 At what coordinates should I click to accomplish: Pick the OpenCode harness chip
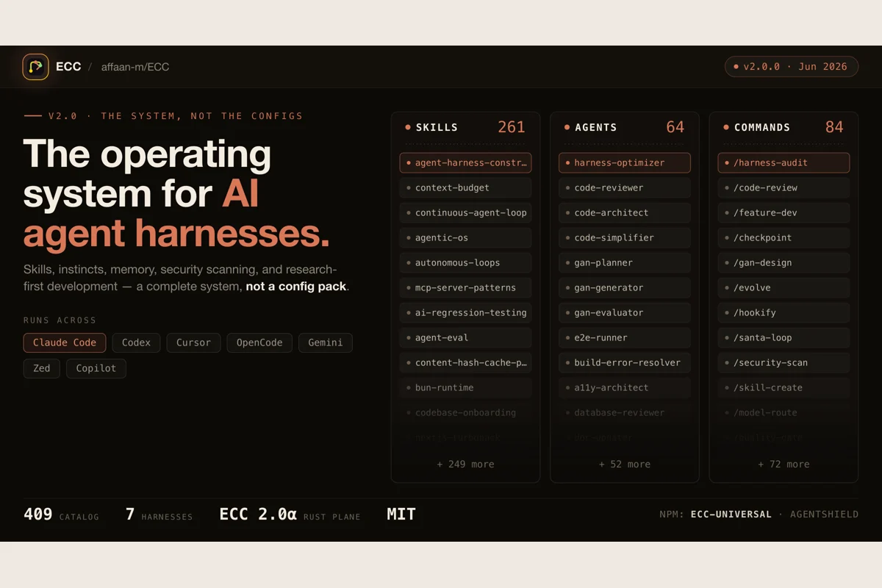tap(259, 343)
